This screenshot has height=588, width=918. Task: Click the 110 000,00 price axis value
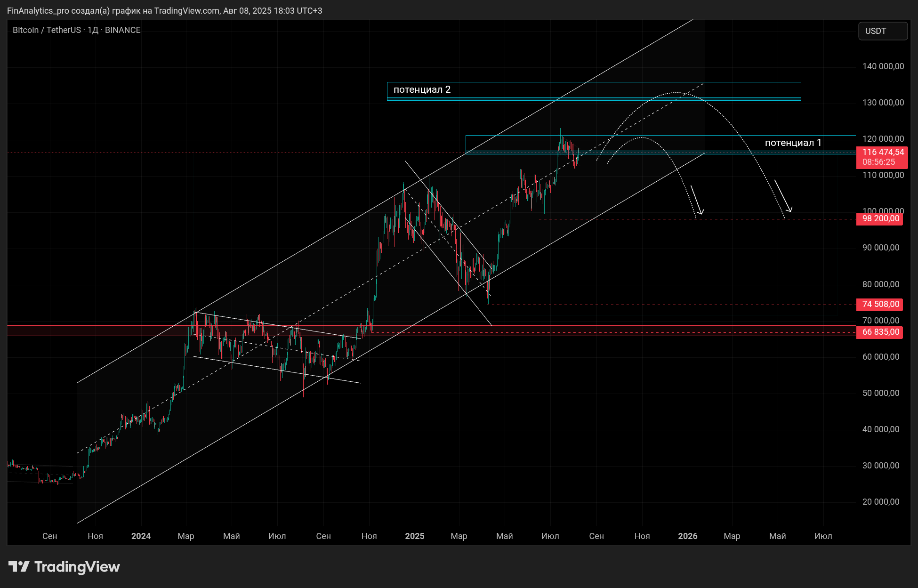tap(883, 175)
